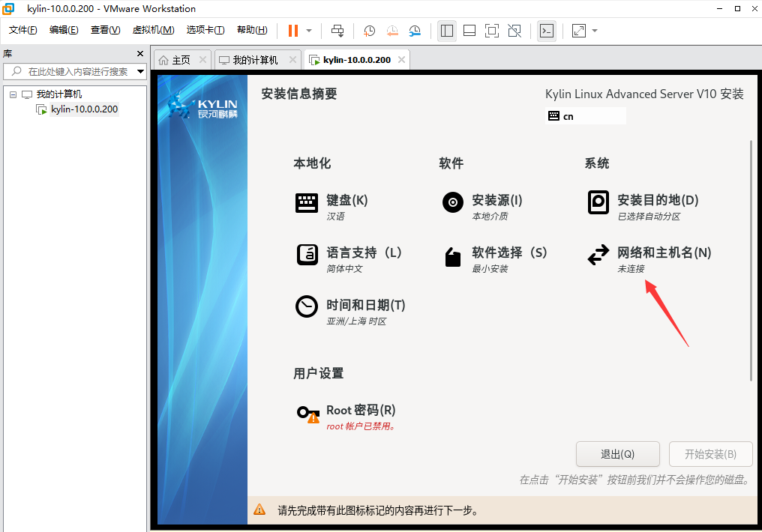
Task: Switch to the 我的计算机 tab
Action: 255,60
